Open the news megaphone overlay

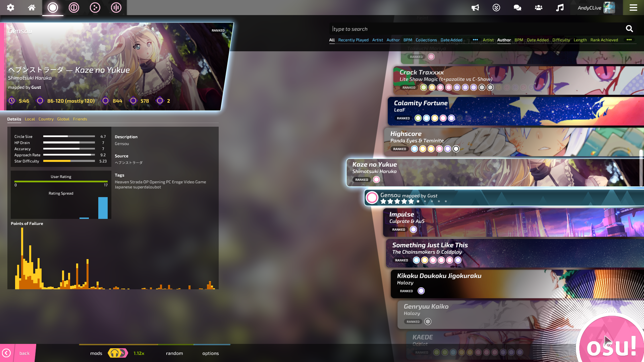click(475, 7)
